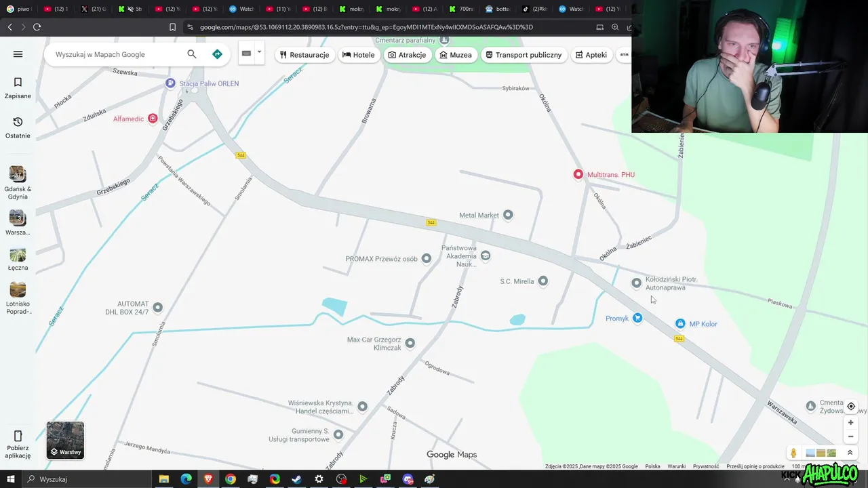Image resolution: width=868 pixels, height=488 pixels.
Task: Click the on-screen keyboard icon
Action: coord(246,54)
